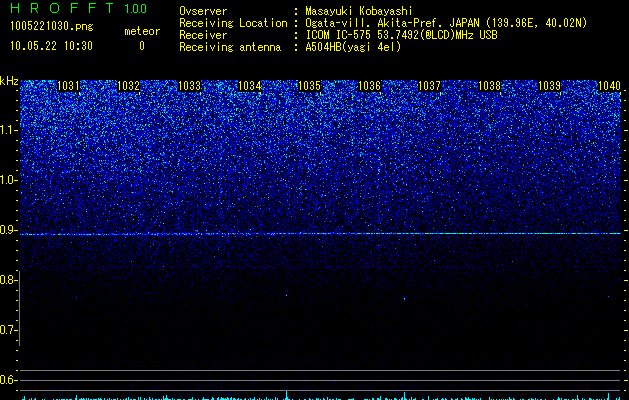This screenshot has width=629, height=400.
Task: Click the 1033 time marker
Action: [x=189, y=86]
